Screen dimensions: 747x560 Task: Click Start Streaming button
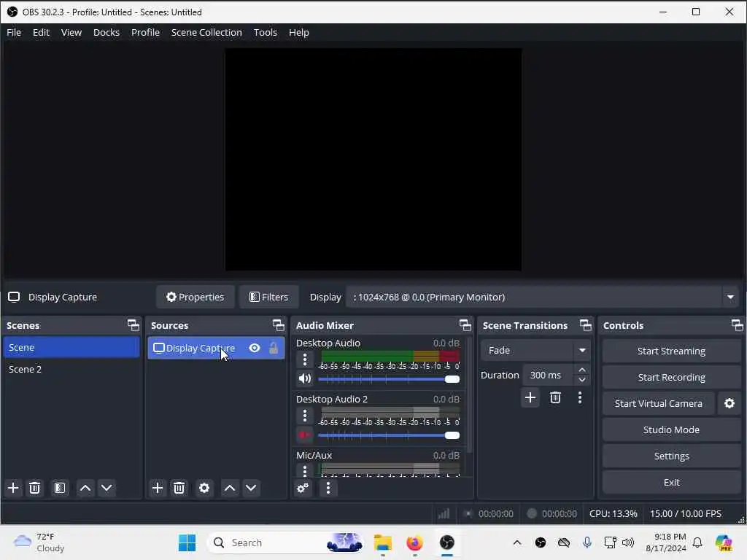[x=671, y=351]
